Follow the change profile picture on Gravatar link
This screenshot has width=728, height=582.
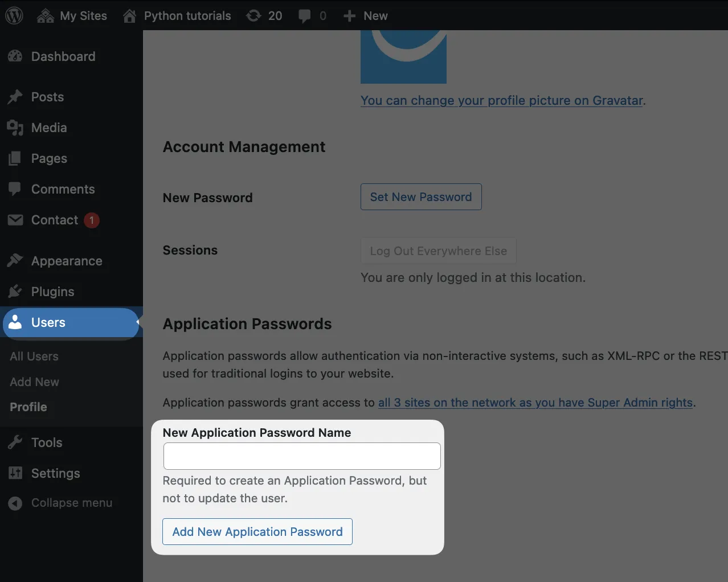pos(502,101)
